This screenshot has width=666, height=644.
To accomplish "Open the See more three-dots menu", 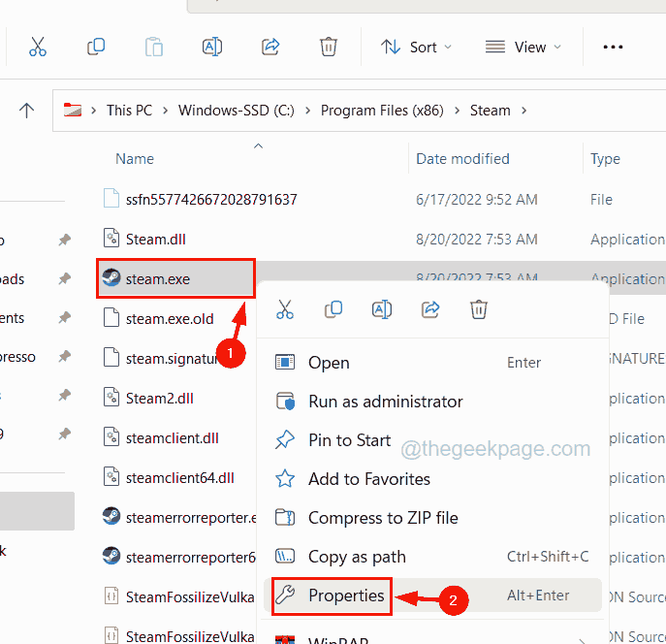I will (613, 47).
